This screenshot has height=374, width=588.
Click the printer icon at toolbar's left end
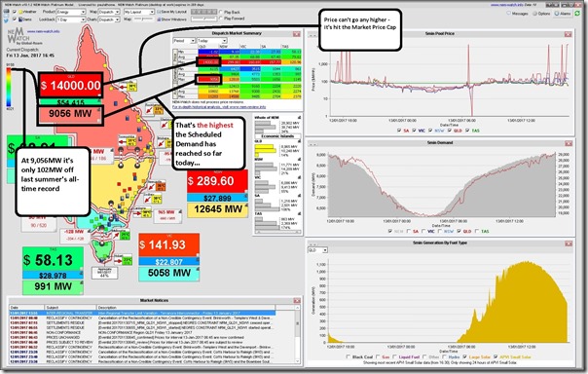click(x=6, y=12)
